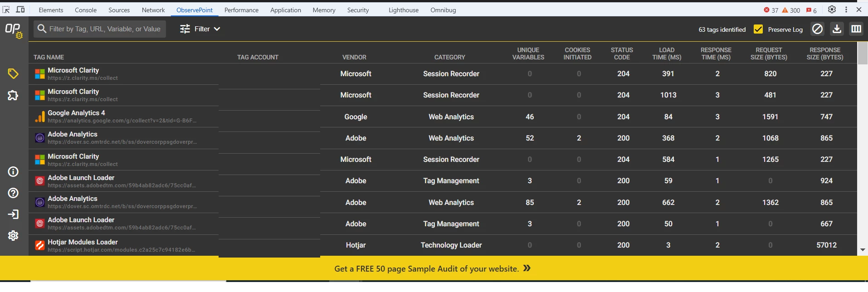The image size is (868, 292).
Task: Open DevTools settings gear icon
Action: click(x=832, y=10)
